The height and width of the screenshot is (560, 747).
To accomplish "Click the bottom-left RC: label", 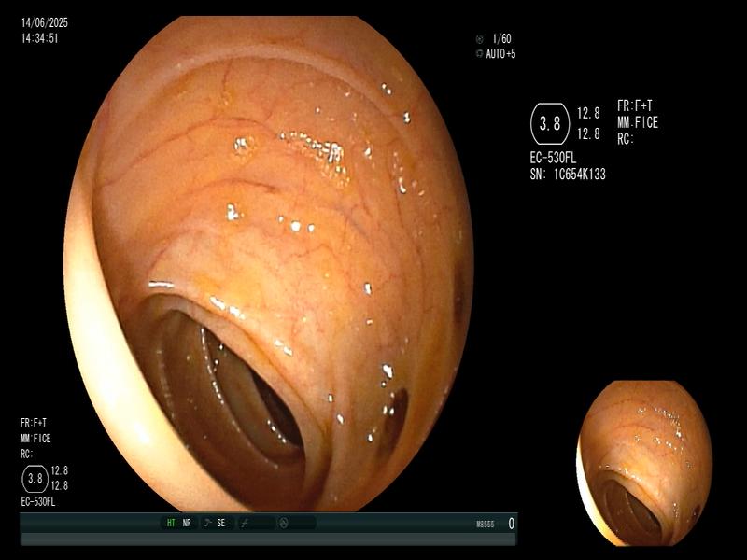I will (x=26, y=455).
